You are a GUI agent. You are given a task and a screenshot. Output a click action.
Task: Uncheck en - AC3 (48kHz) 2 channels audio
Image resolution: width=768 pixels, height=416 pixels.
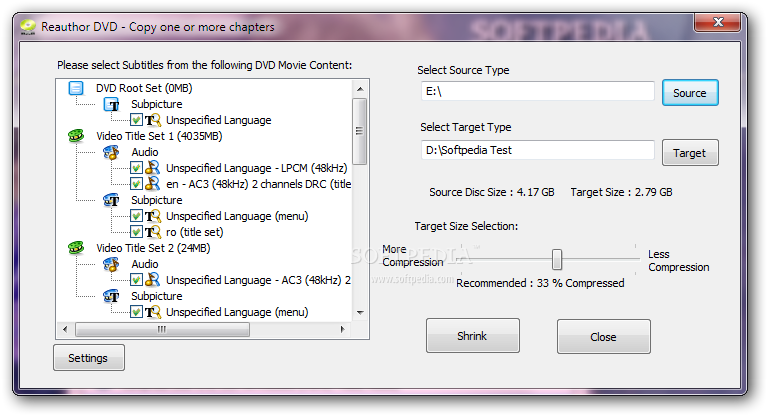click(136, 184)
